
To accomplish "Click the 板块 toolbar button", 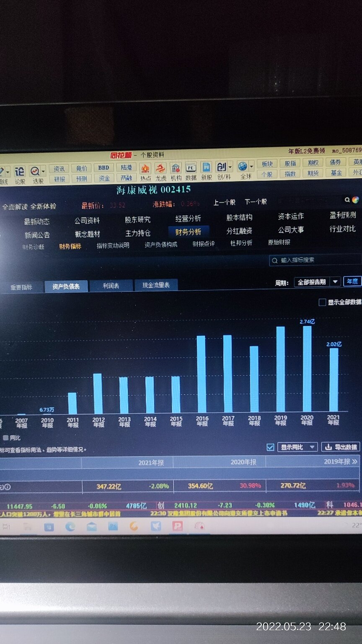I will pyautogui.click(x=267, y=164).
